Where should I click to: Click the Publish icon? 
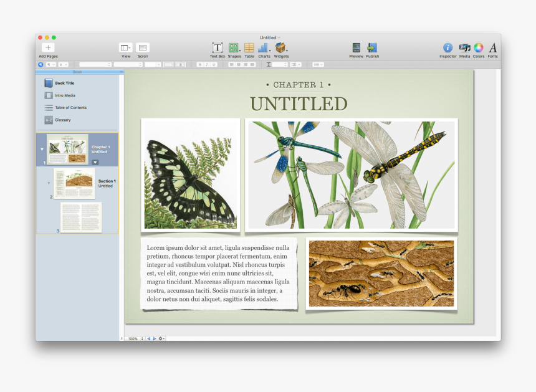coord(372,48)
